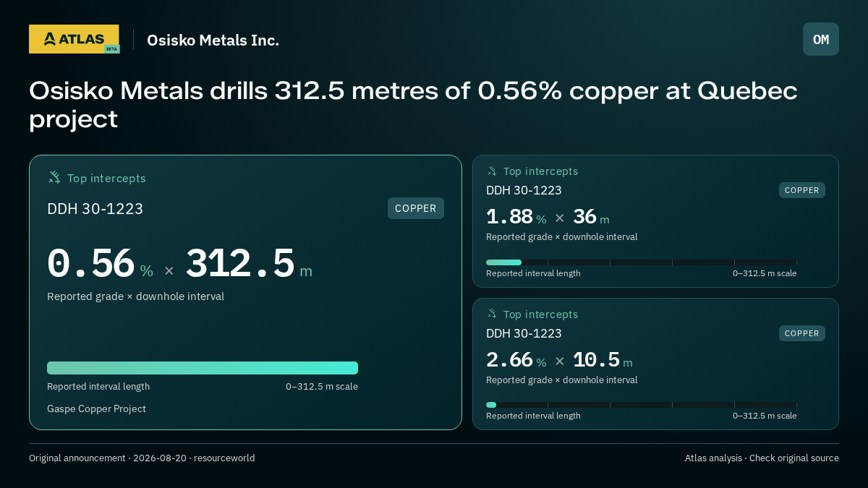Click DDH 30-1223 in the 1.88% card
Screen dimensions: 868x488
(524, 190)
